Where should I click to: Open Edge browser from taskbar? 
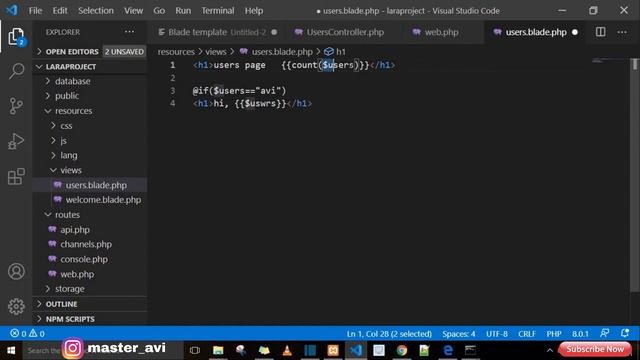(448, 350)
